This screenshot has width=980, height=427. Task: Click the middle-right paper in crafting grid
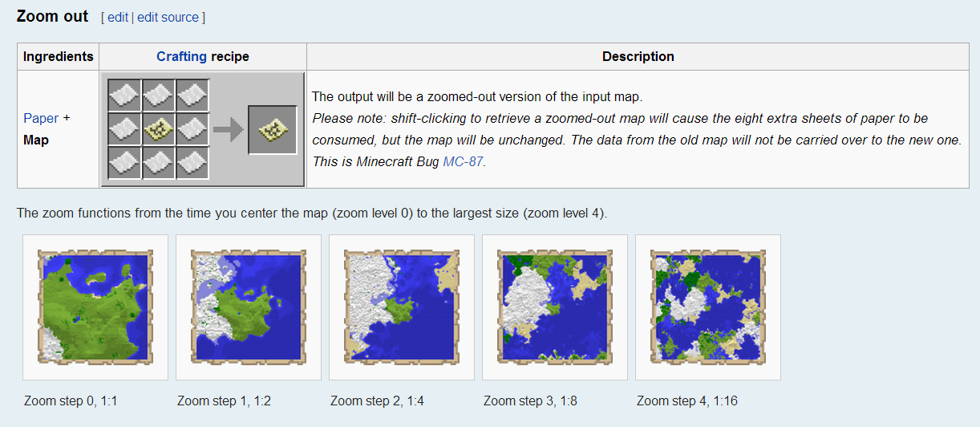(x=192, y=129)
